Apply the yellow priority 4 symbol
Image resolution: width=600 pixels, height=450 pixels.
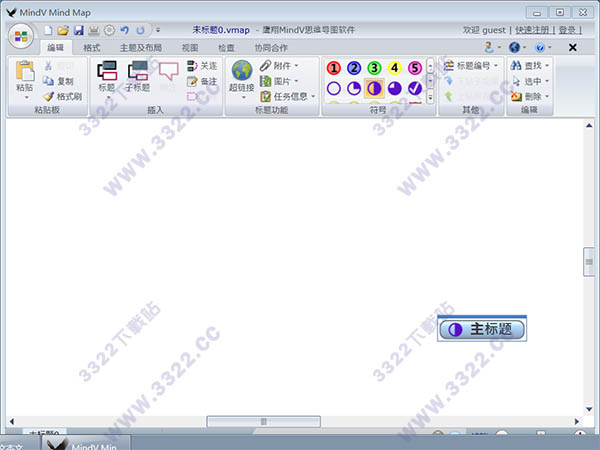pyautogui.click(x=395, y=68)
